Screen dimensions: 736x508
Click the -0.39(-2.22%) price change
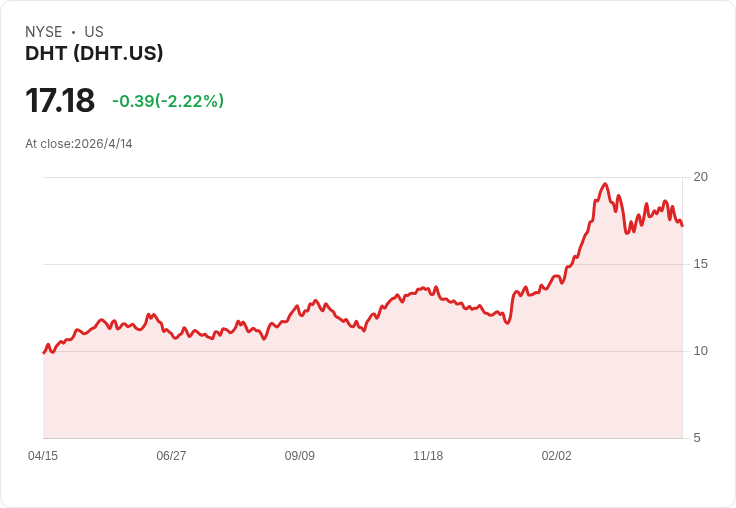click(x=168, y=101)
